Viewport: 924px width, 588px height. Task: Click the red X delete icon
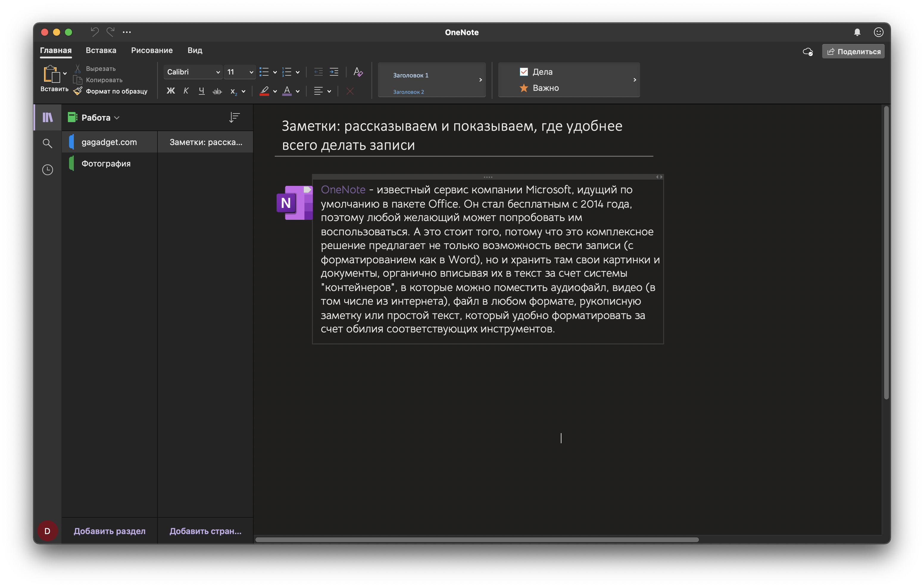click(350, 91)
